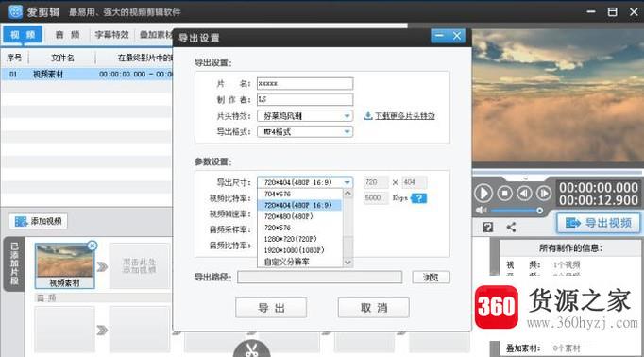Close the 导出设置 dialog
Viewport: 644px width, 357px height.
coord(457,36)
